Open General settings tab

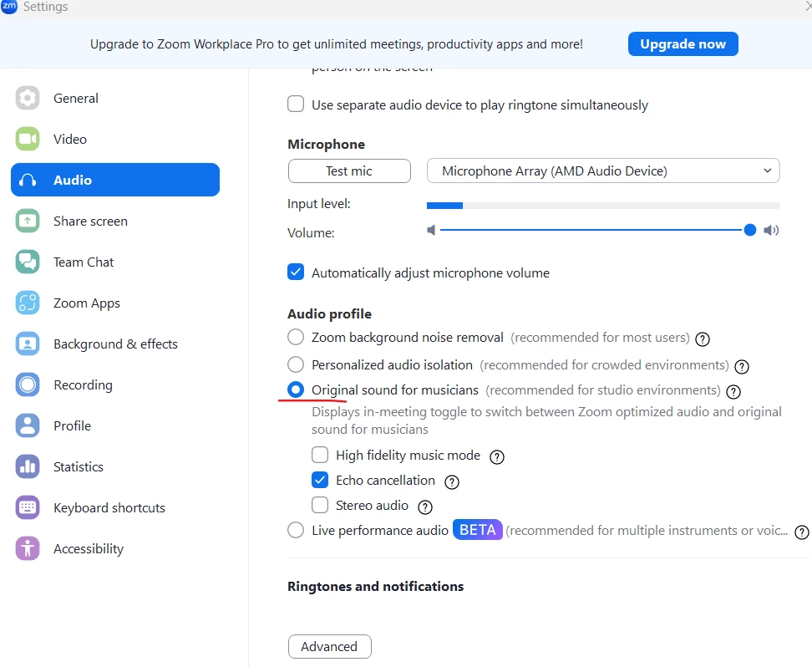pyautogui.click(x=115, y=98)
